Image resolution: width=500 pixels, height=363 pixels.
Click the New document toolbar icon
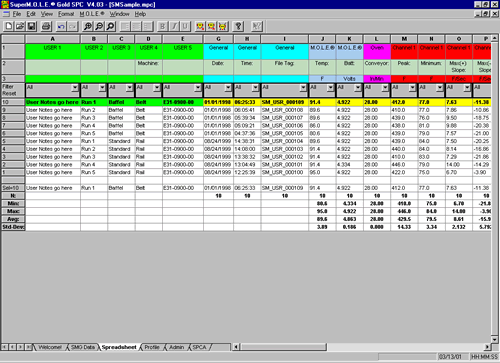point(9,26)
